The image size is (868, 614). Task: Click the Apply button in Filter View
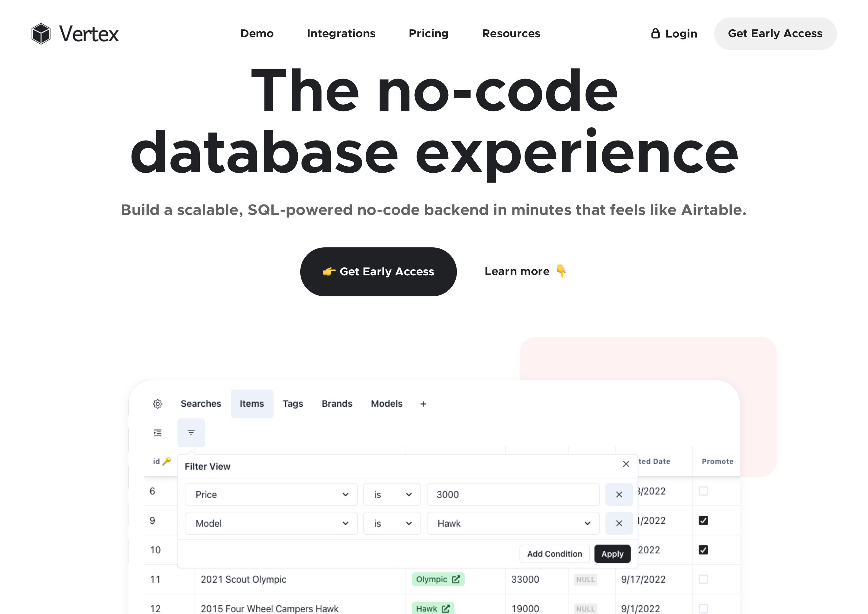(612, 554)
